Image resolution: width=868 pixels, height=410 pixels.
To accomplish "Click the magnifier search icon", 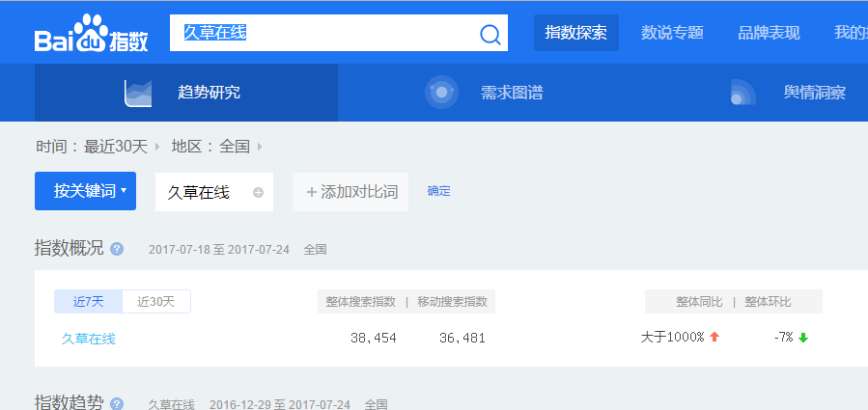I will click(x=490, y=35).
